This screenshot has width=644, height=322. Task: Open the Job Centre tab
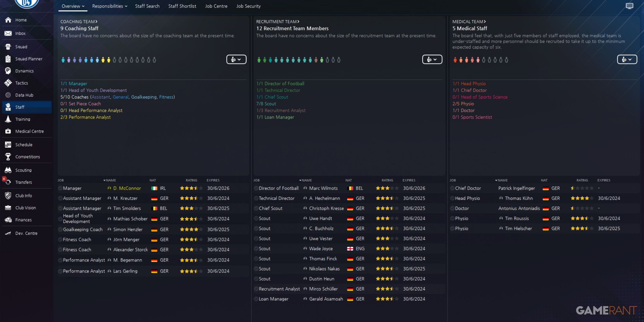click(216, 6)
